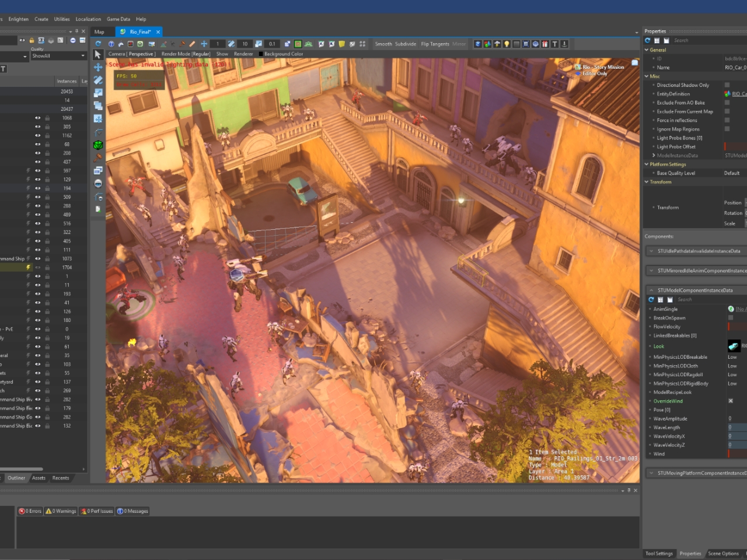This screenshot has height=560, width=747.
Task: Show the 0 Errors filter
Action: click(x=30, y=511)
